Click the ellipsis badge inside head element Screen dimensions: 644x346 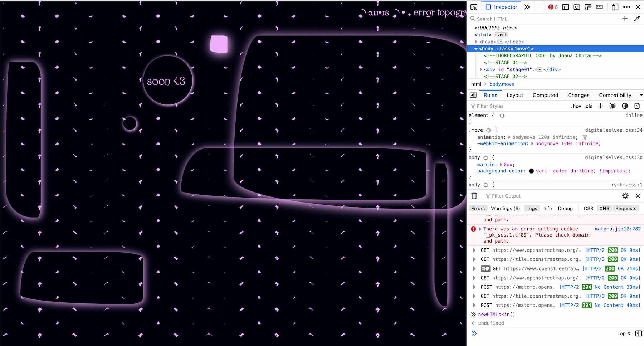pos(500,42)
